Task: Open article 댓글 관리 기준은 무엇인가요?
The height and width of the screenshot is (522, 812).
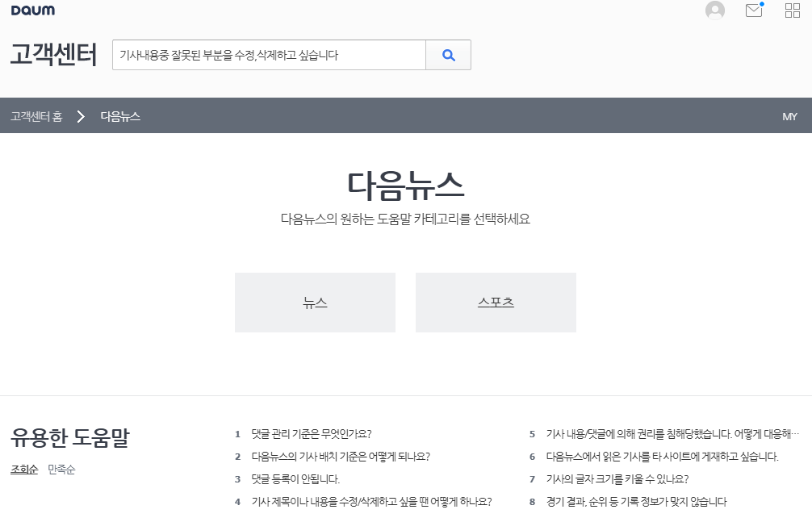Action: point(312,434)
